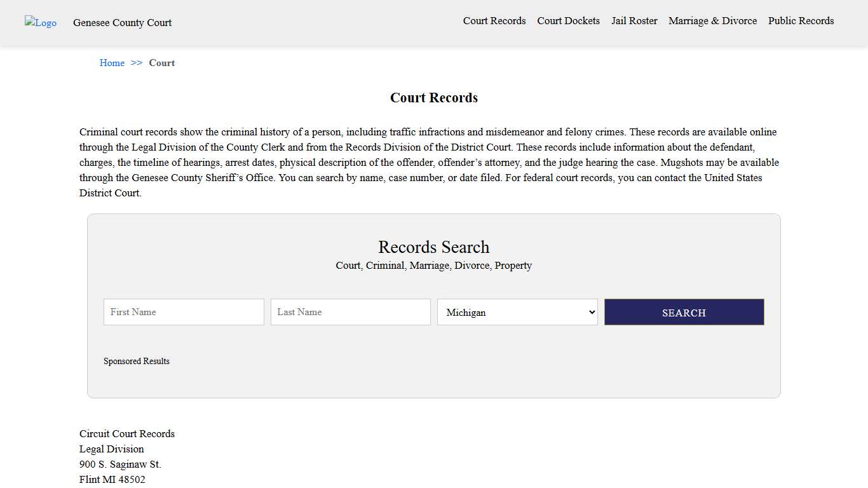Navigate Home using the breadcrumb link
The height and width of the screenshot is (488, 868).
(x=112, y=63)
